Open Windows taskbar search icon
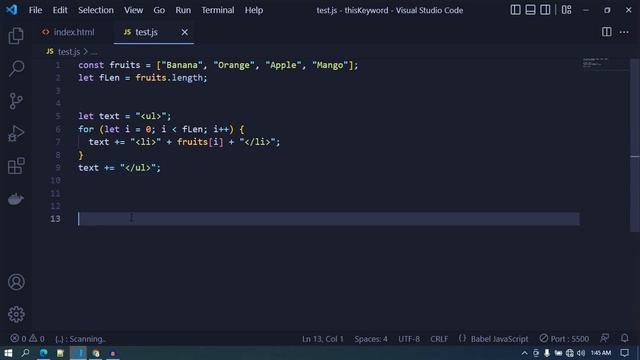Viewport: 640px width, 360px height. (25, 353)
